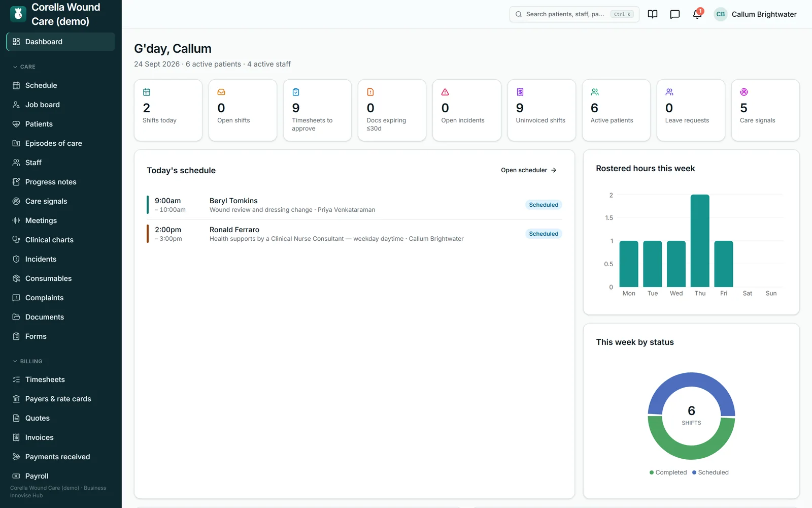Open Episodes of care page

pyautogui.click(x=61, y=143)
